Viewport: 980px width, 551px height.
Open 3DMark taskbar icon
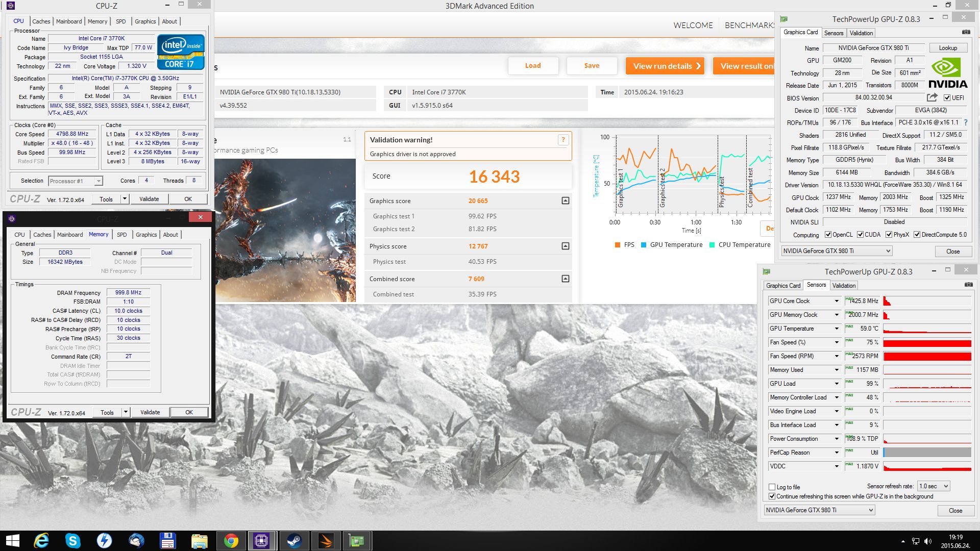click(x=326, y=541)
